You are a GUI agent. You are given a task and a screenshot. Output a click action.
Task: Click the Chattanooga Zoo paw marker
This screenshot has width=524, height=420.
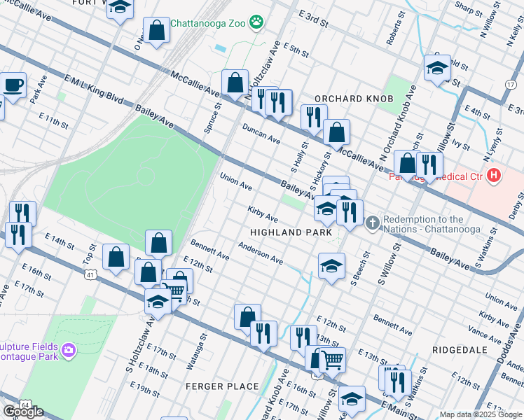tap(258, 22)
